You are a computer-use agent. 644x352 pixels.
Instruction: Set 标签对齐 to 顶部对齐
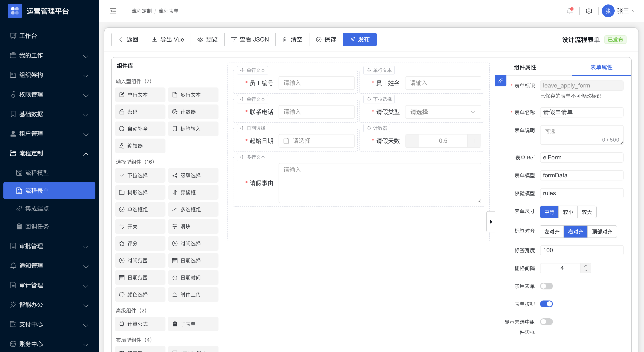(602, 232)
